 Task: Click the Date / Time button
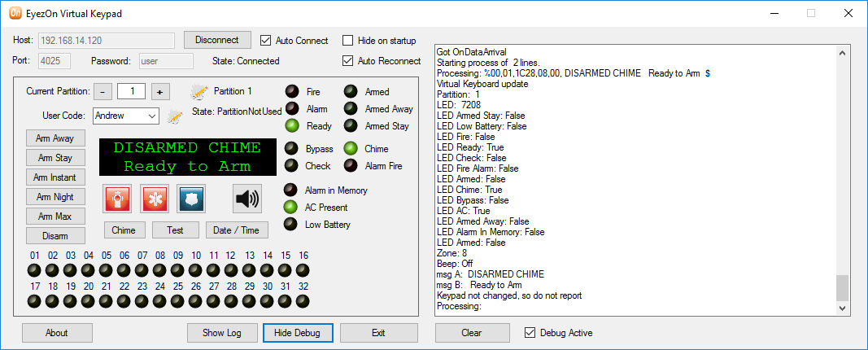[x=237, y=230]
